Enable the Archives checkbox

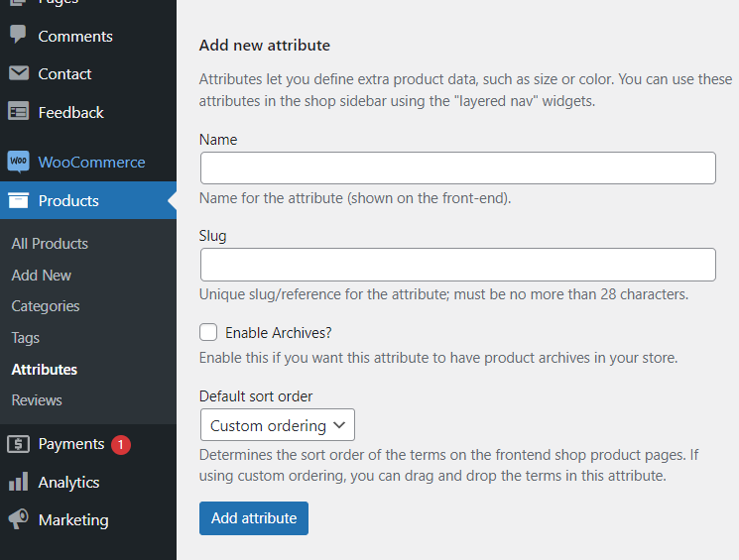(x=208, y=333)
